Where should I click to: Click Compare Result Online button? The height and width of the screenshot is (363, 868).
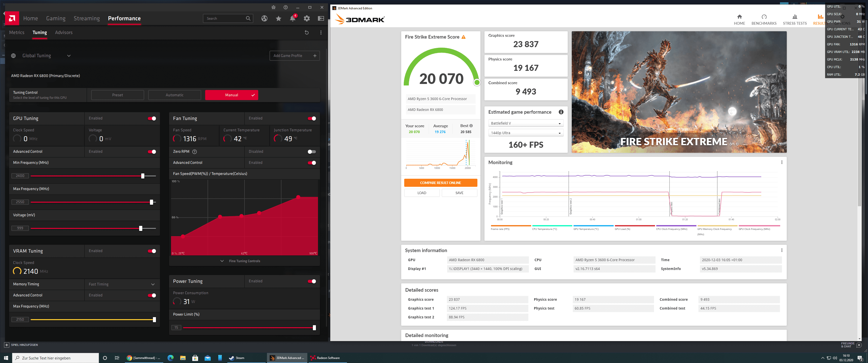(440, 183)
